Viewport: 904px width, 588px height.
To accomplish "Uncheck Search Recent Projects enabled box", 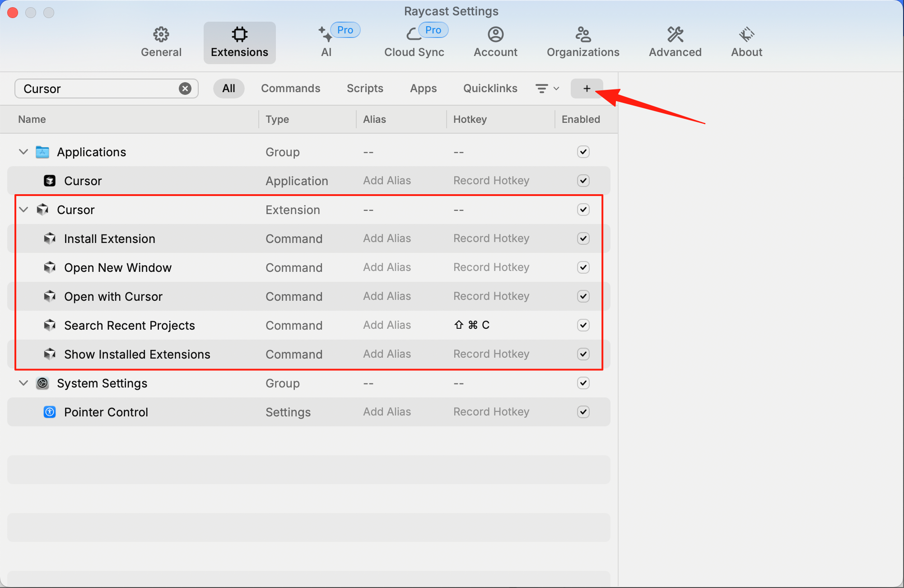I will (583, 325).
